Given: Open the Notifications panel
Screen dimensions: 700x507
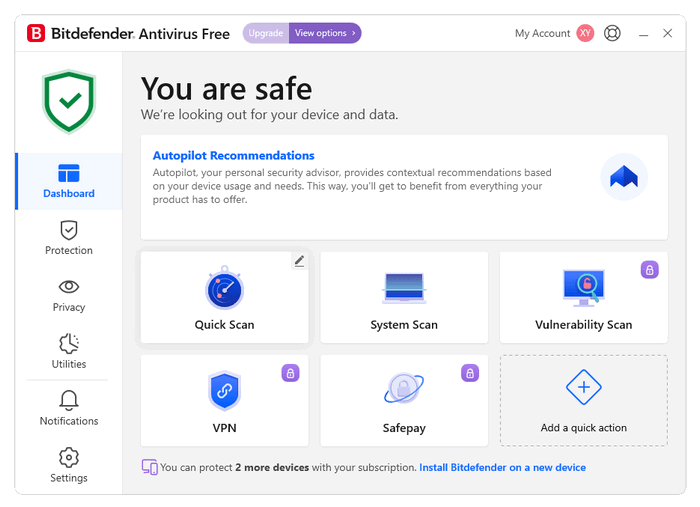Looking at the screenshot, I should point(69,409).
